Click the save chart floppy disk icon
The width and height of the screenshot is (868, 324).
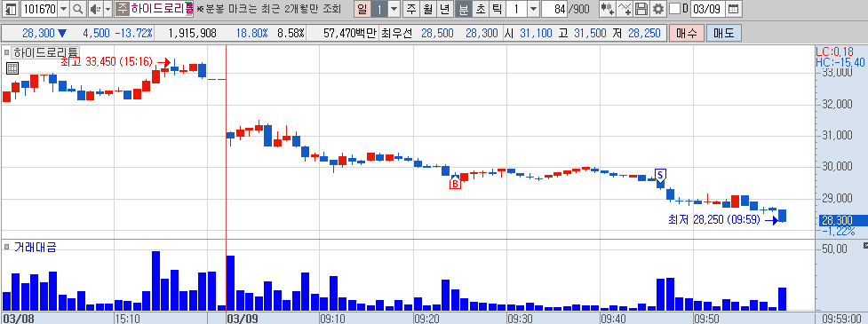point(641,9)
